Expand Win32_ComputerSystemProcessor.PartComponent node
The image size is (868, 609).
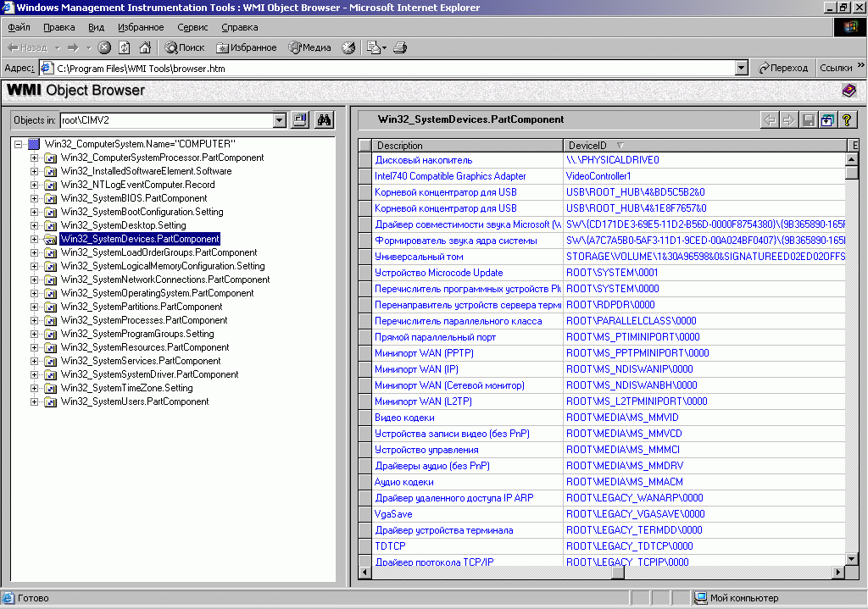pos(34,158)
